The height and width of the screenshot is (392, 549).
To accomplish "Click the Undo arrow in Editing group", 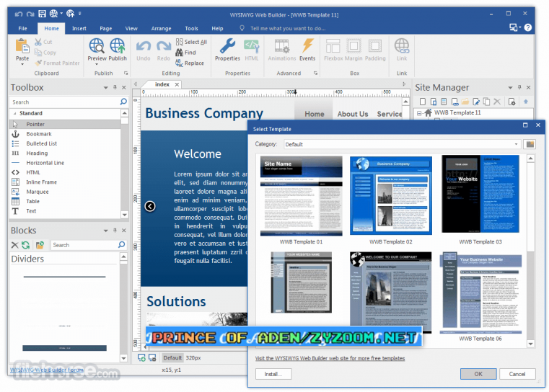I will [x=144, y=47].
